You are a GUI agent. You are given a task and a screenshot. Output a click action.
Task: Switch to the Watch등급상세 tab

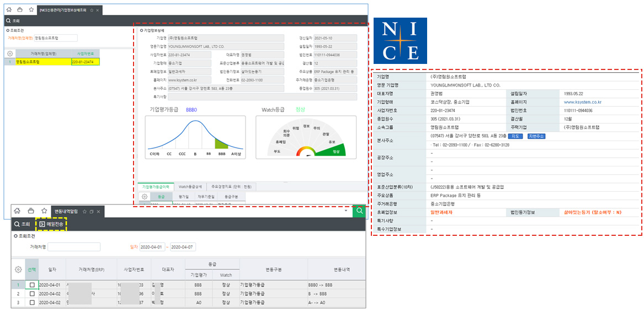190,187
